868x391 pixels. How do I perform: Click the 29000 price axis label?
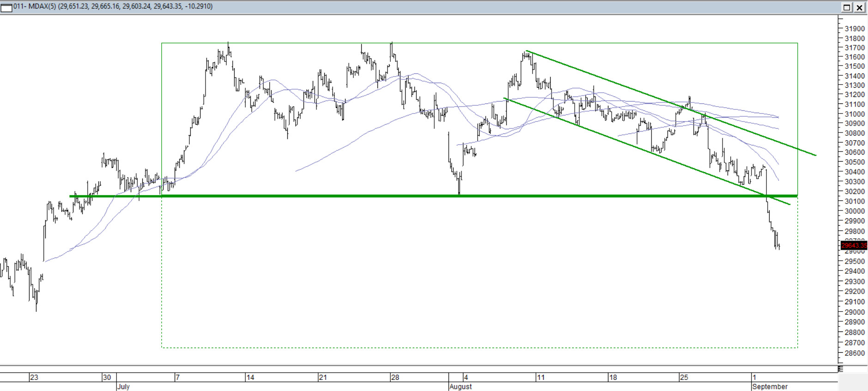854,312
